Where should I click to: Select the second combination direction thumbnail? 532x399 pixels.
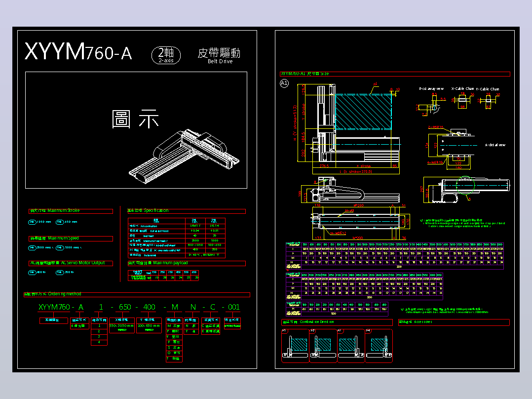click(323, 346)
